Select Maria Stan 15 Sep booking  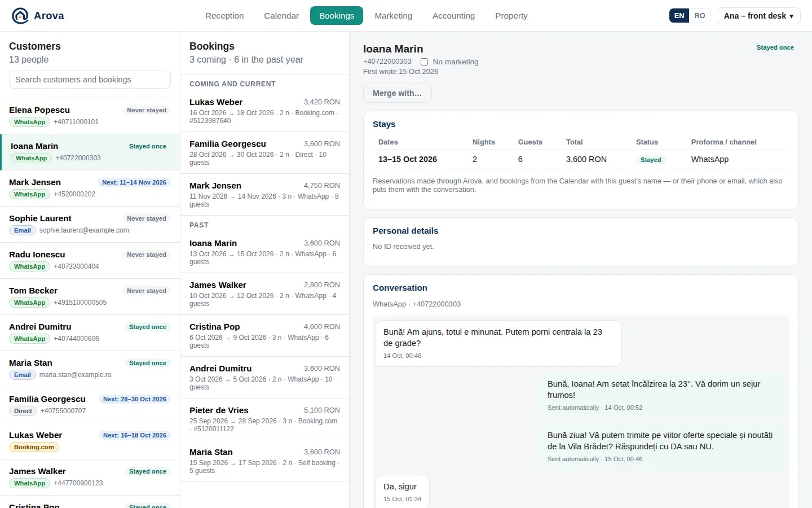pyautogui.click(x=264, y=461)
